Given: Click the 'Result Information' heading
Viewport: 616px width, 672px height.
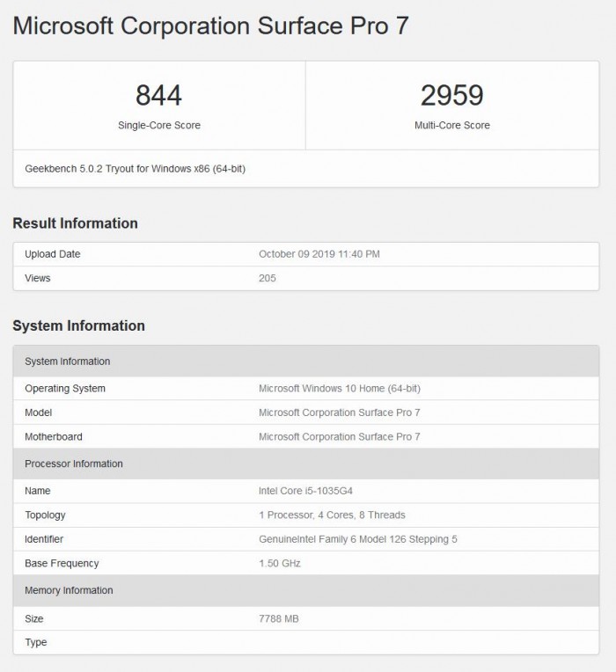Looking at the screenshot, I should coord(75,223).
